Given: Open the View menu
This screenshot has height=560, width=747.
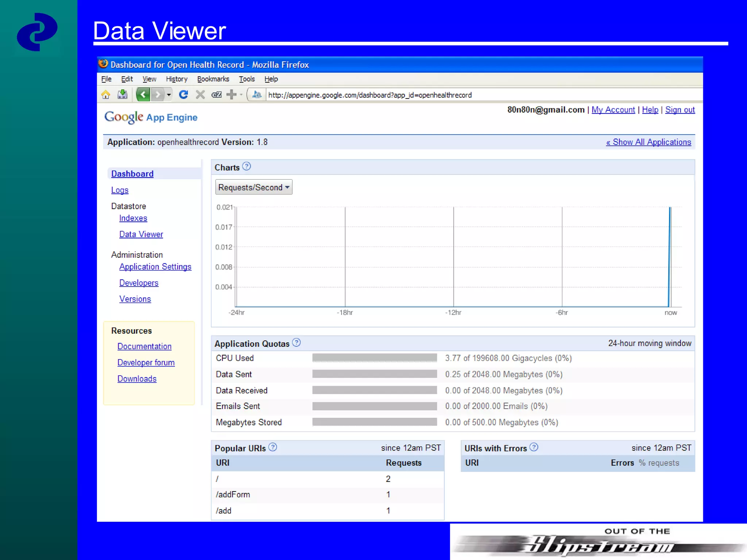Looking at the screenshot, I should [149, 79].
